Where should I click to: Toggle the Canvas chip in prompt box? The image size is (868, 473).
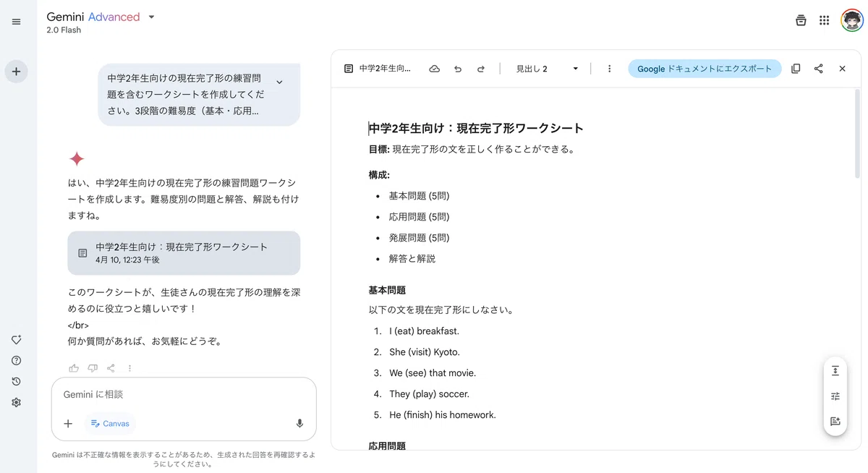point(110,424)
